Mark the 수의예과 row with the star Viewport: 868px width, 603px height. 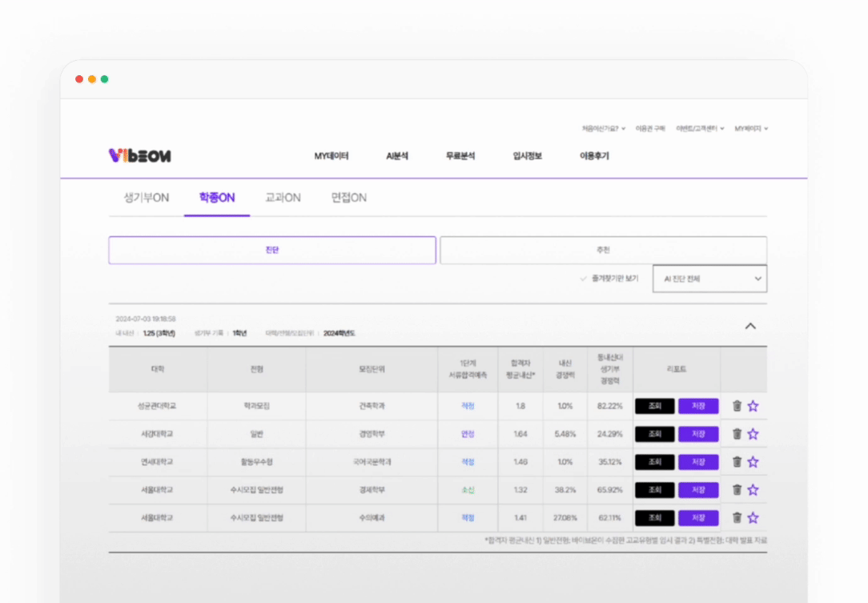[x=753, y=518]
